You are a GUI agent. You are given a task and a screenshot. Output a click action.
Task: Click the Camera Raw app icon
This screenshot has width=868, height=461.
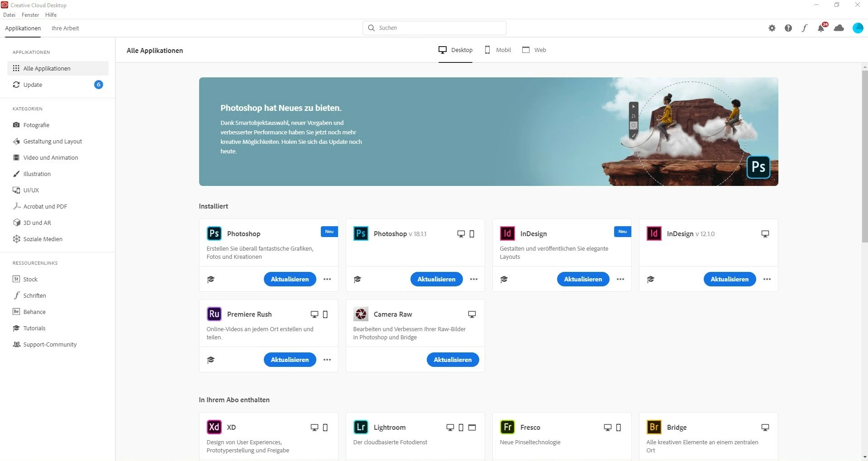pos(361,314)
